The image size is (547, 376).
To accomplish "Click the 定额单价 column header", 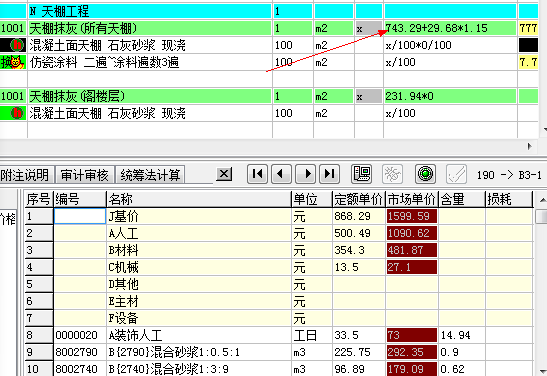I will [x=359, y=199].
